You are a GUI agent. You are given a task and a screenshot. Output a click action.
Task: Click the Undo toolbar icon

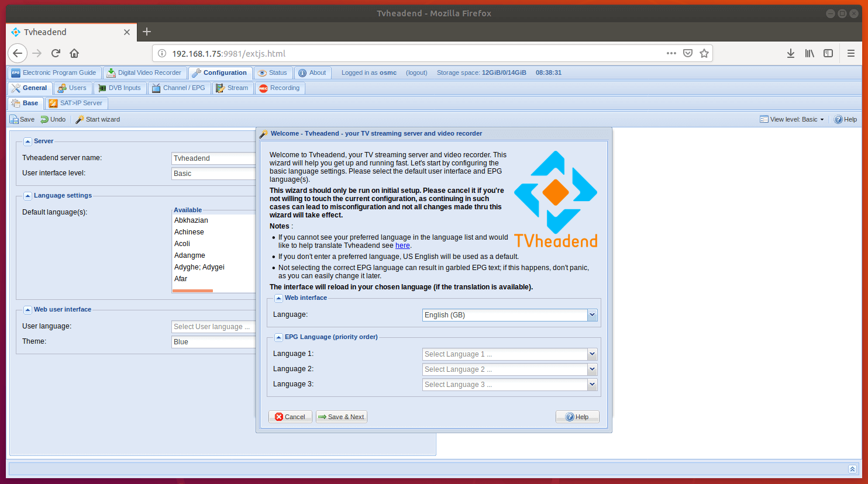[53, 119]
